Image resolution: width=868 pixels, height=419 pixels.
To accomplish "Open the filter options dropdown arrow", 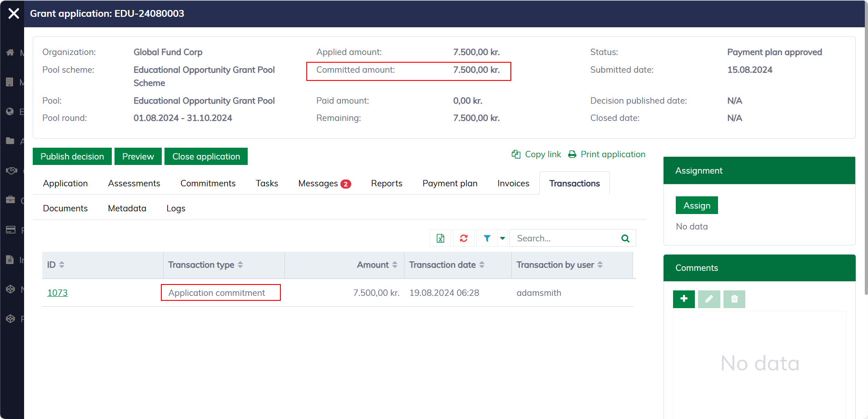I will (x=502, y=238).
